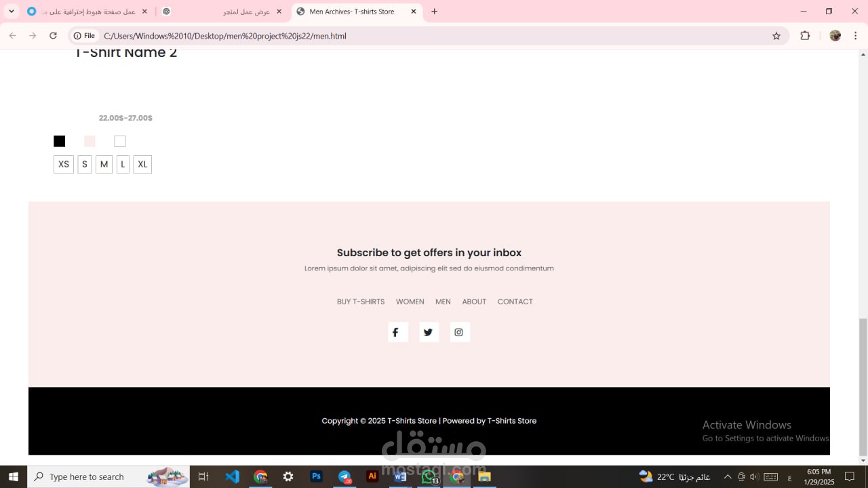Click the address bar URL
This screenshot has width=868, height=488.
click(x=225, y=36)
